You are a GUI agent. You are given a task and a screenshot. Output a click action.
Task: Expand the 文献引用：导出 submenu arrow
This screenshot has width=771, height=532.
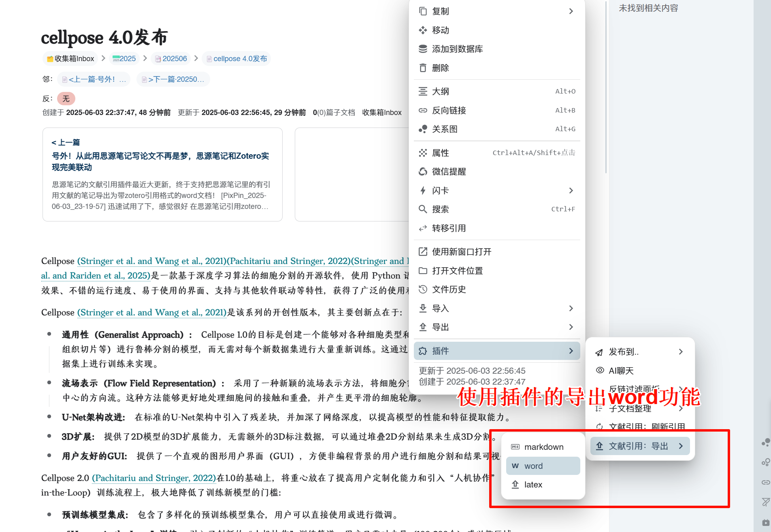(x=681, y=446)
